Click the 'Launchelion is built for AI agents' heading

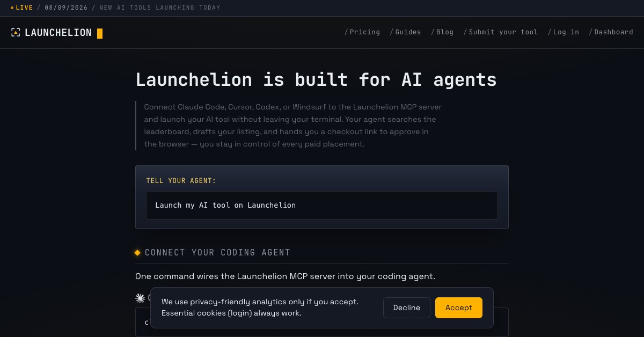coord(316,79)
